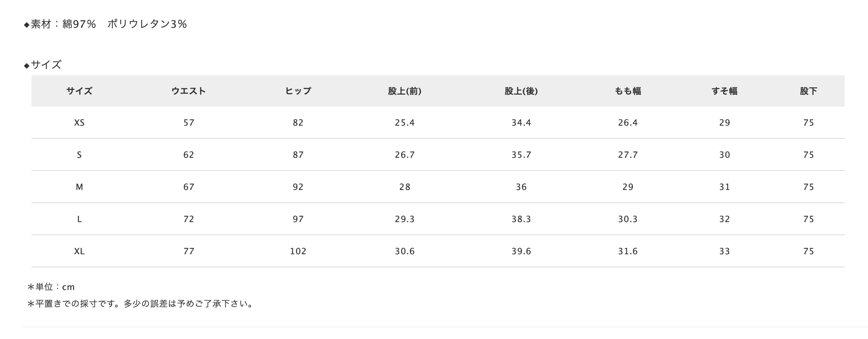The height and width of the screenshot is (339, 868).
Task: Click the XL hip value 102
Action: [x=298, y=251]
